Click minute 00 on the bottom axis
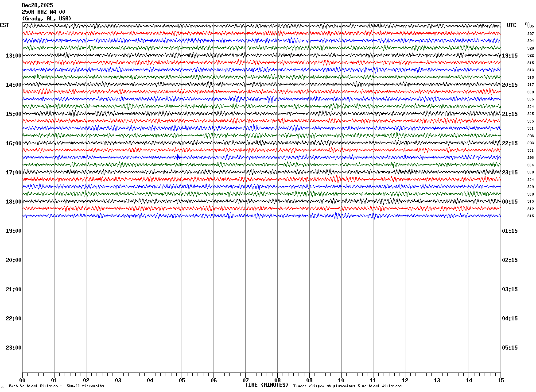This screenshot has width=536, height=392. point(23,380)
